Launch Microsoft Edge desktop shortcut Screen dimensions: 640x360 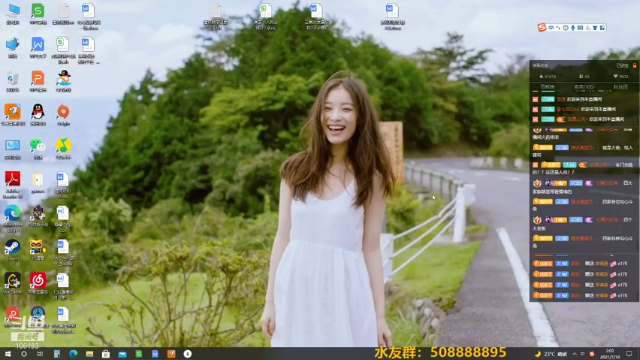click(x=13, y=218)
